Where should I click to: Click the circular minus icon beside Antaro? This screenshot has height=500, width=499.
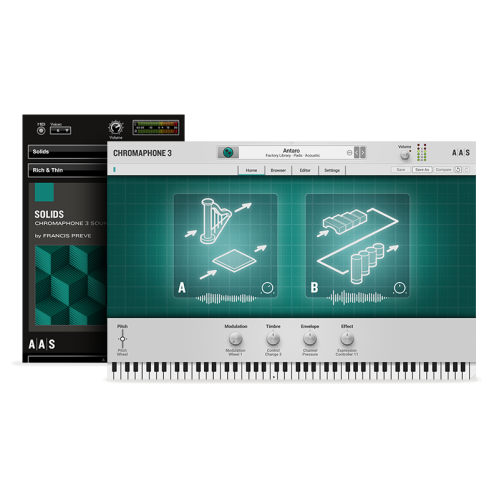point(349,153)
